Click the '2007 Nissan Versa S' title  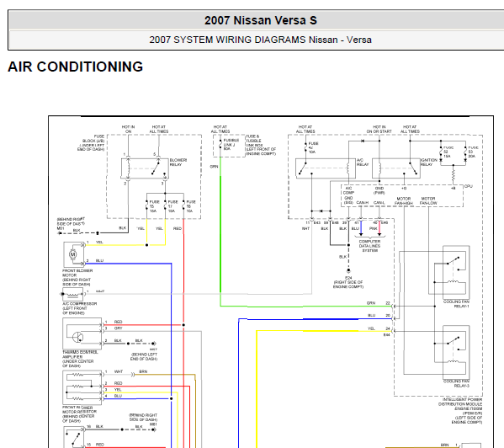pyautogui.click(x=261, y=20)
